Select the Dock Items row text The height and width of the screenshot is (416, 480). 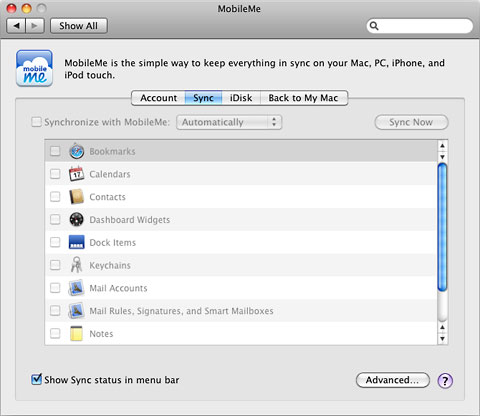click(x=113, y=242)
